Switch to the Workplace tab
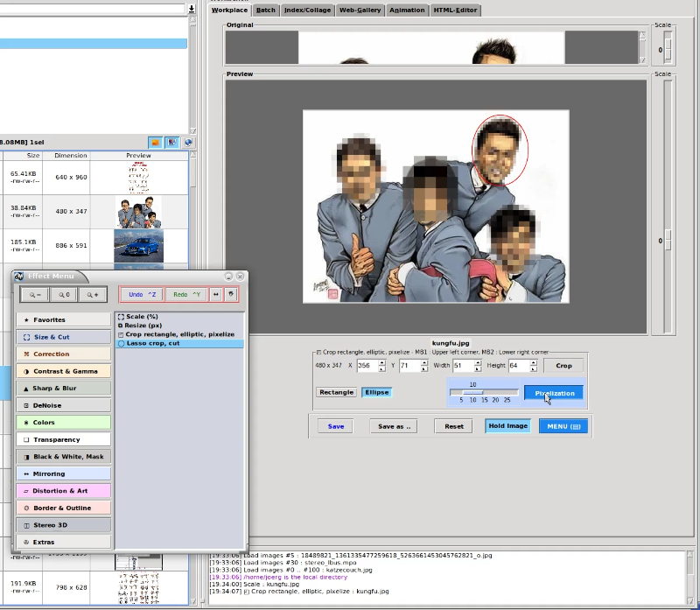Viewport: 700px width, 610px height. 229,10
